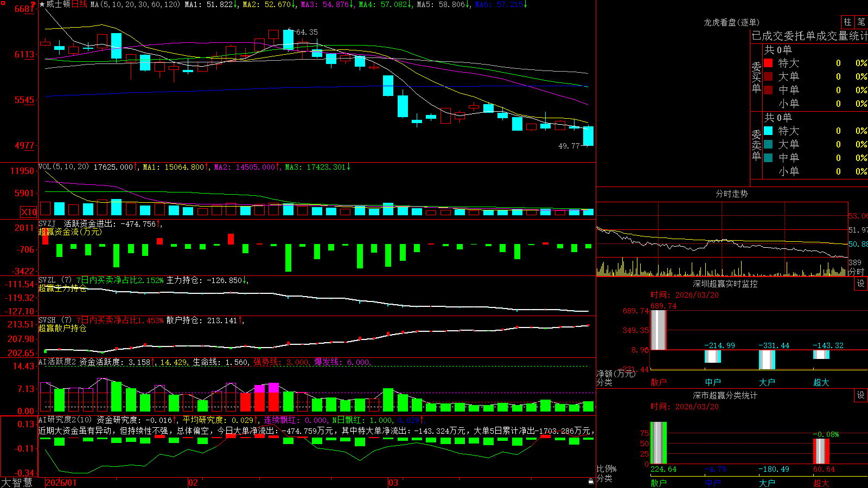Open 设 settings for 深市超赢分类统计
Image resolution: width=868 pixels, height=488 pixels.
click(861, 395)
